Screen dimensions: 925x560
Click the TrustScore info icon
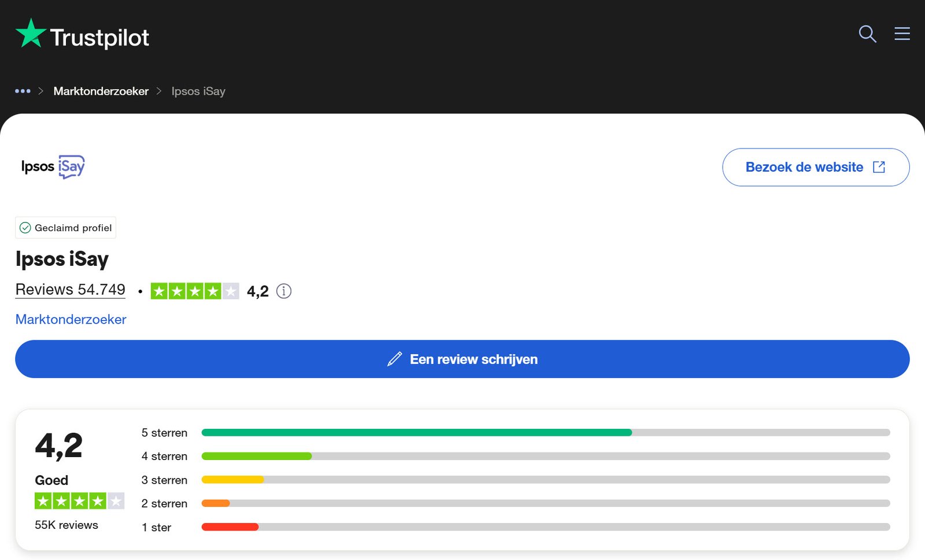284,291
